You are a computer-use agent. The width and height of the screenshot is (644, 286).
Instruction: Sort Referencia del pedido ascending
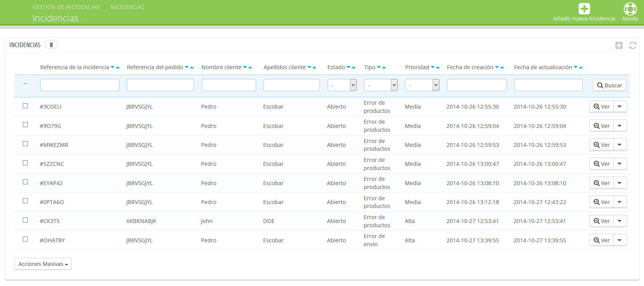tap(192, 67)
